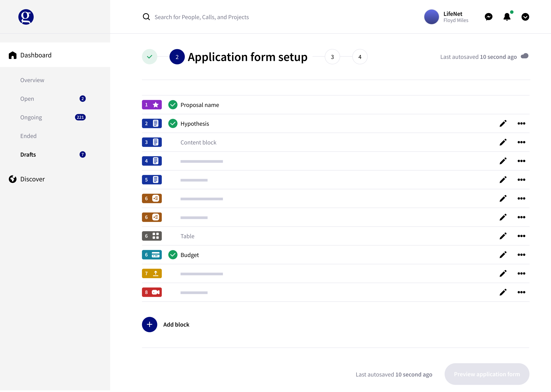This screenshot has width=551, height=392.
Task: Open three-dots menu for Content block row
Action: [x=521, y=142]
